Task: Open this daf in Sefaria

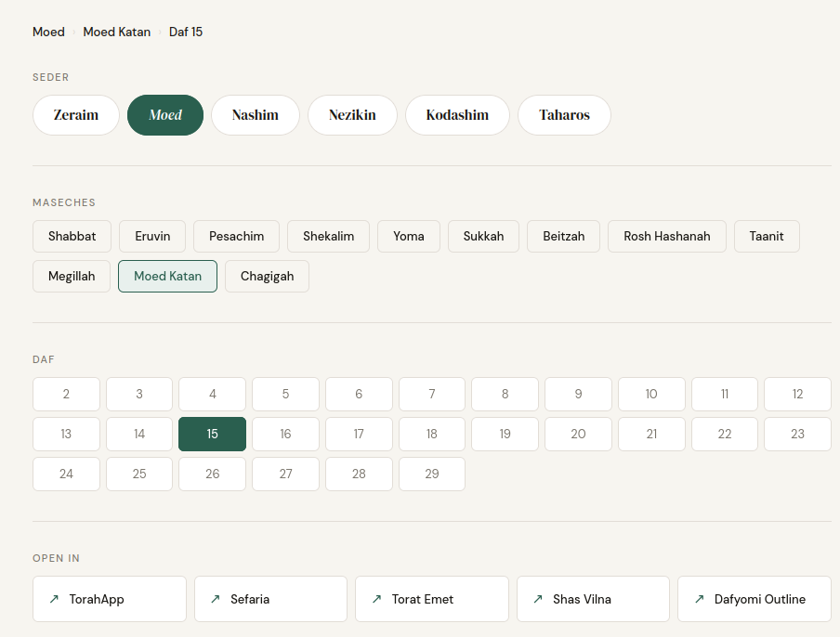Action: (x=270, y=599)
